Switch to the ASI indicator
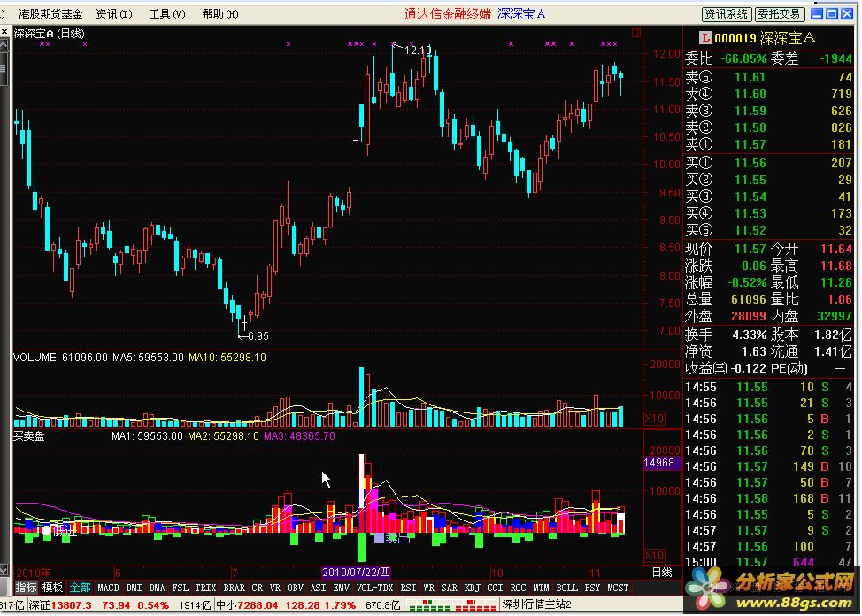Viewport: 862px width, 616px height. click(x=319, y=588)
